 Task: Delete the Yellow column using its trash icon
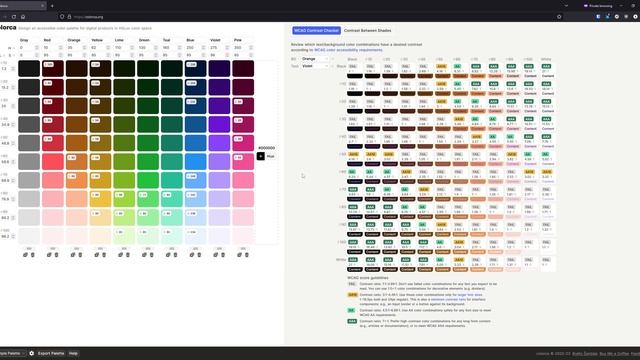(x=104, y=255)
